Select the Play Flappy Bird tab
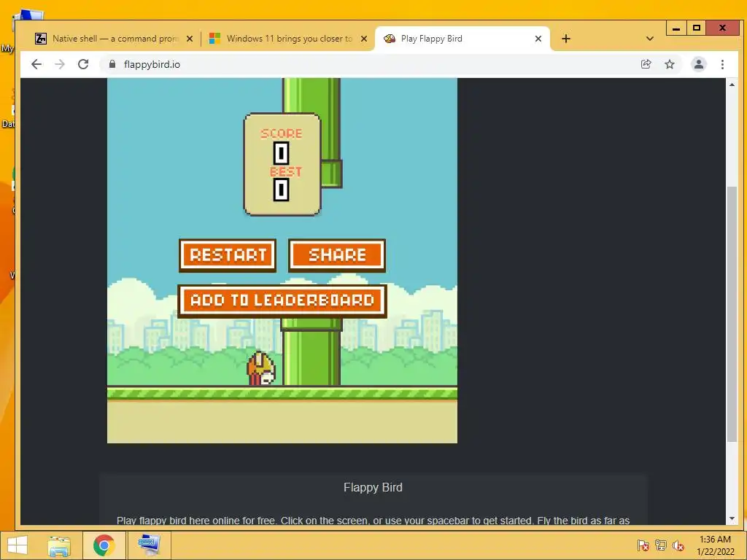The height and width of the screenshot is (560, 747). point(462,39)
